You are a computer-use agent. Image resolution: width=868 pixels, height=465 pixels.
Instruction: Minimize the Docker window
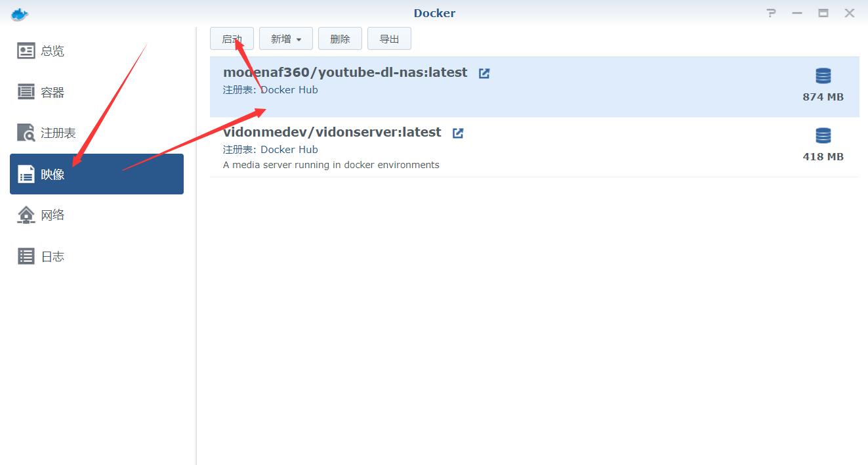click(797, 13)
